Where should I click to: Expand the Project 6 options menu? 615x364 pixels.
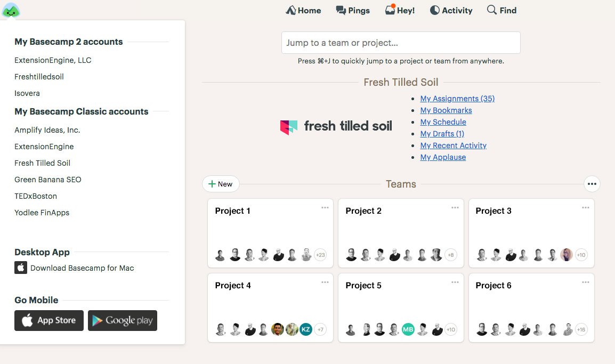pyautogui.click(x=586, y=282)
